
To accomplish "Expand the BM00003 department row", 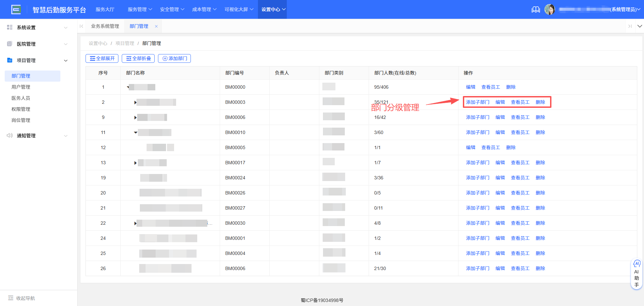I will (x=135, y=102).
